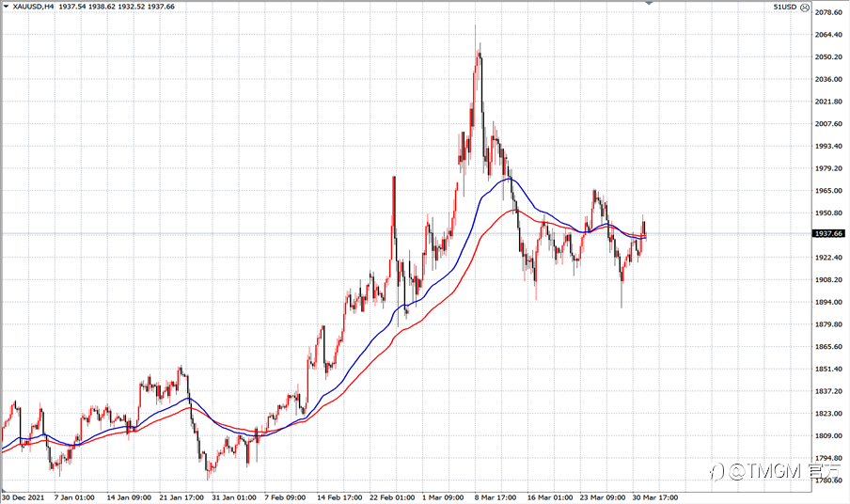Click the XAUUSD,H4 symbol label
This screenshot has height=504, width=850.
coord(33,7)
